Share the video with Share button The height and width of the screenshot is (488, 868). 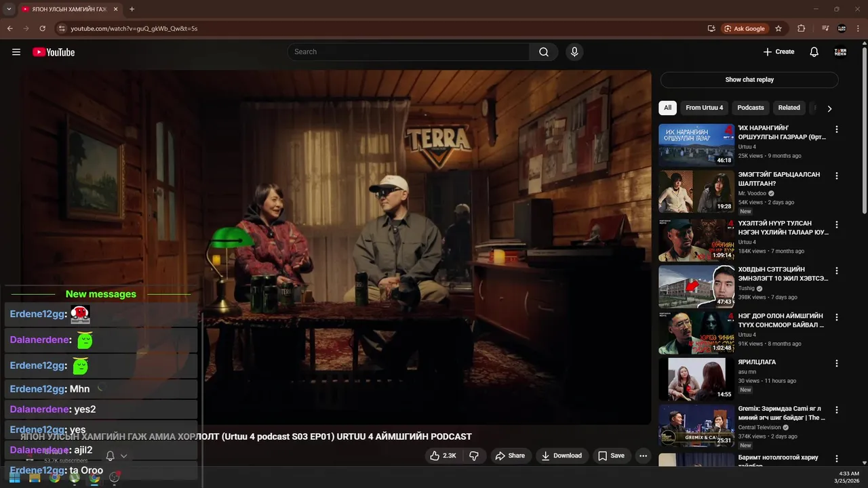point(509,456)
